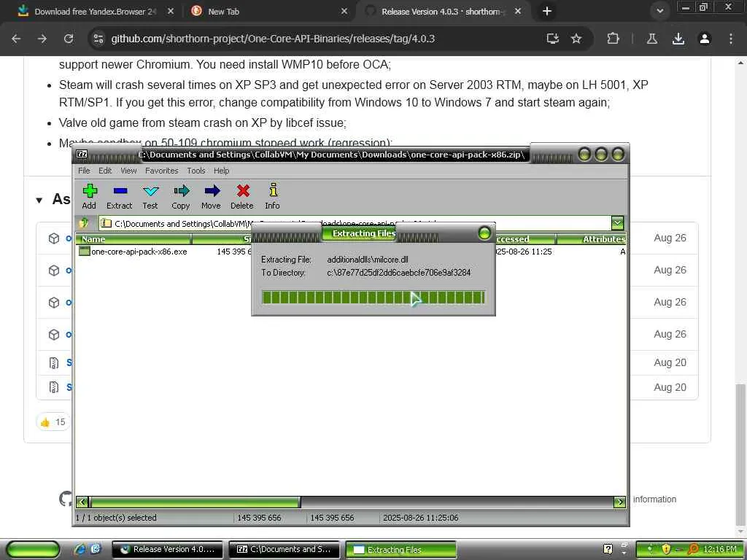Reload the GitHub page
747x560 pixels.
pyautogui.click(x=69, y=39)
